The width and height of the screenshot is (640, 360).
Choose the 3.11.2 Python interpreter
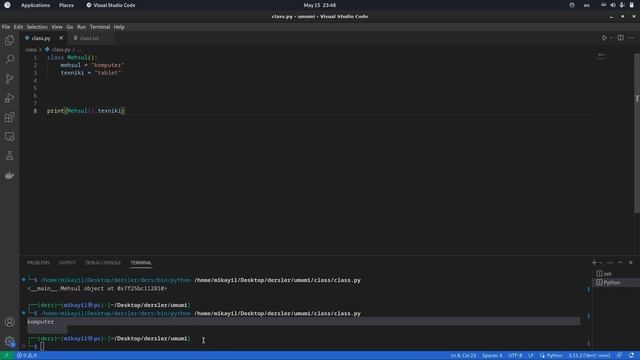[589, 356]
